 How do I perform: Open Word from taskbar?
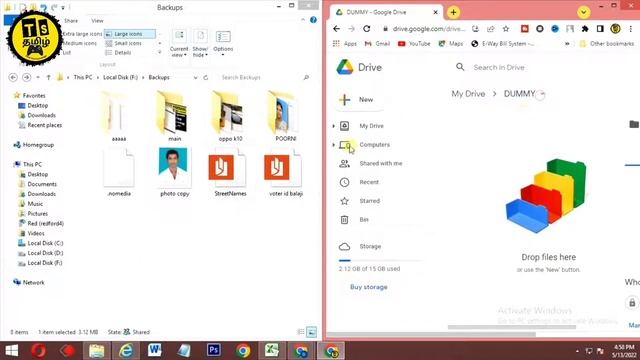coord(155,350)
